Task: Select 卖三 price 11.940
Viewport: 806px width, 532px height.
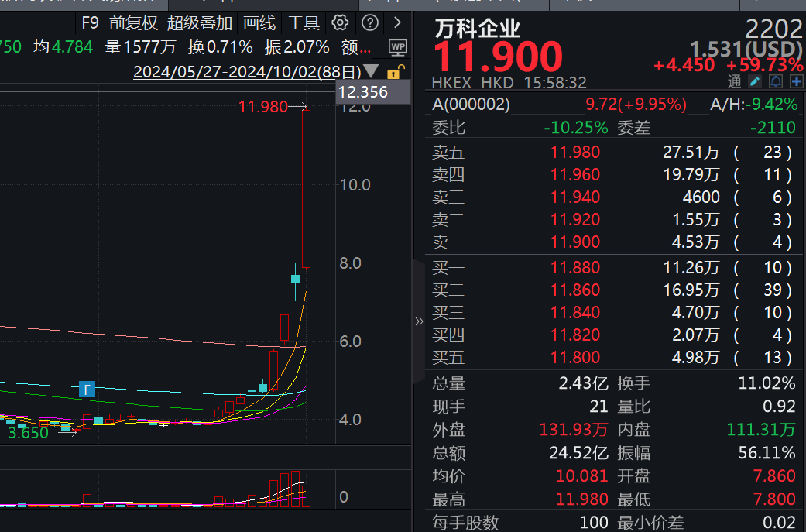Action: (575, 197)
